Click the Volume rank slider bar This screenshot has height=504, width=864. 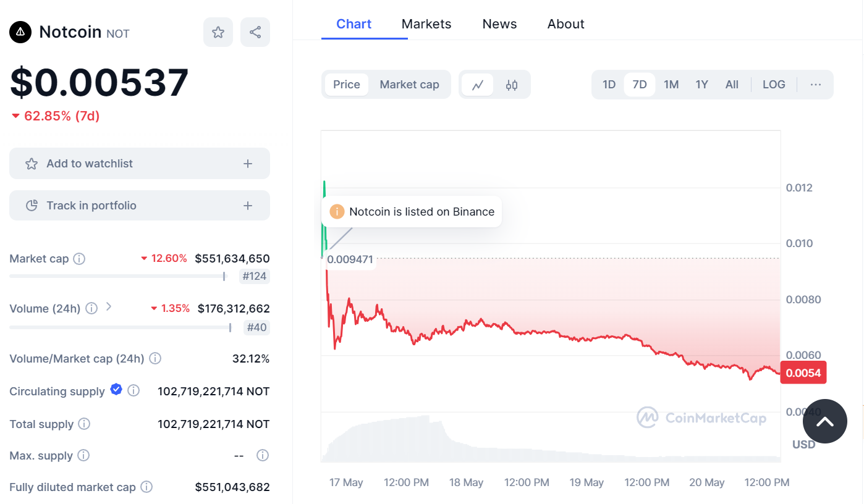(121, 327)
